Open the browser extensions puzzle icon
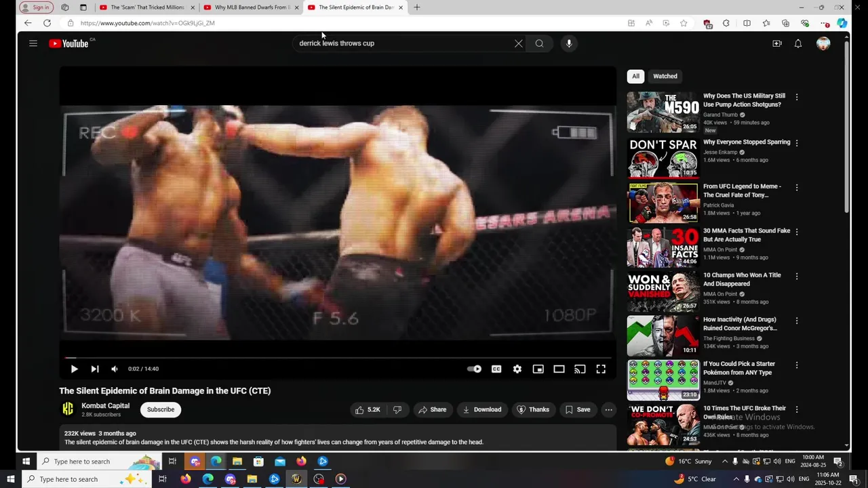 pyautogui.click(x=726, y=23)
